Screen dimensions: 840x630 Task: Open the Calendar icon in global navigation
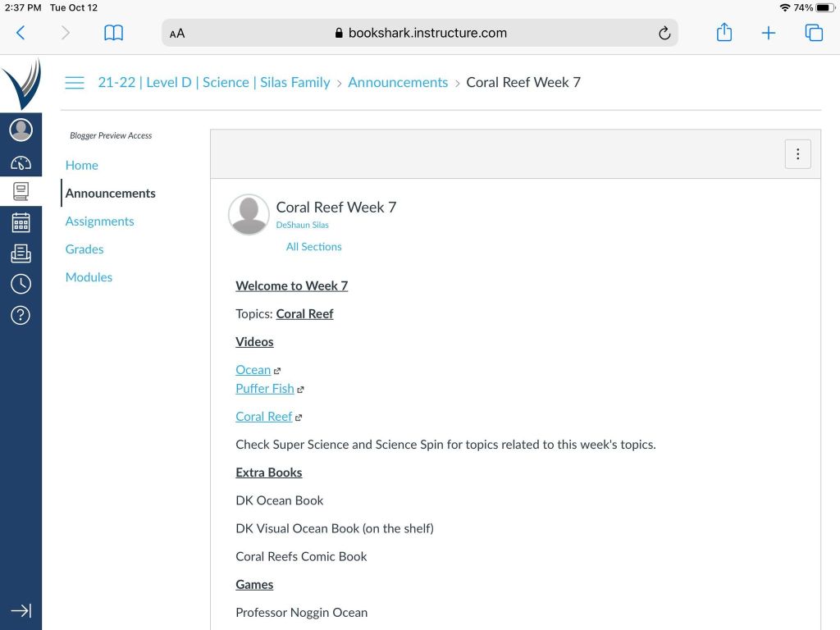(21, 222)
